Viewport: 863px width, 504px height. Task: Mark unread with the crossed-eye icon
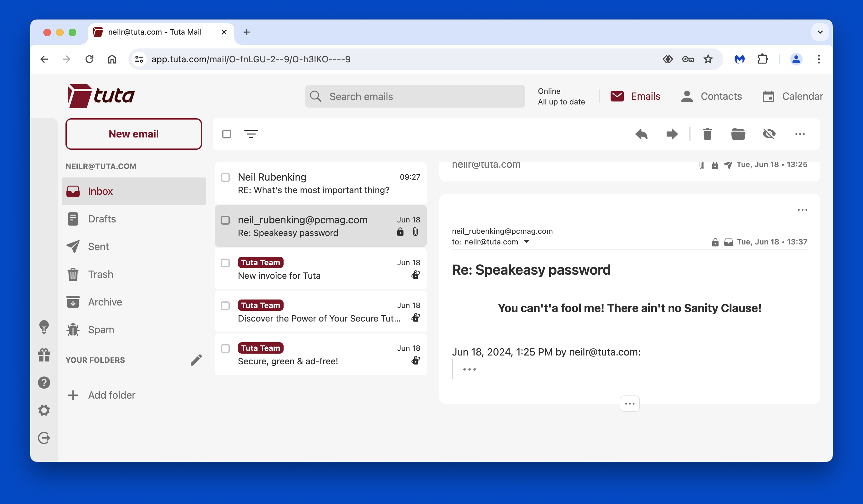click(769, 134)
